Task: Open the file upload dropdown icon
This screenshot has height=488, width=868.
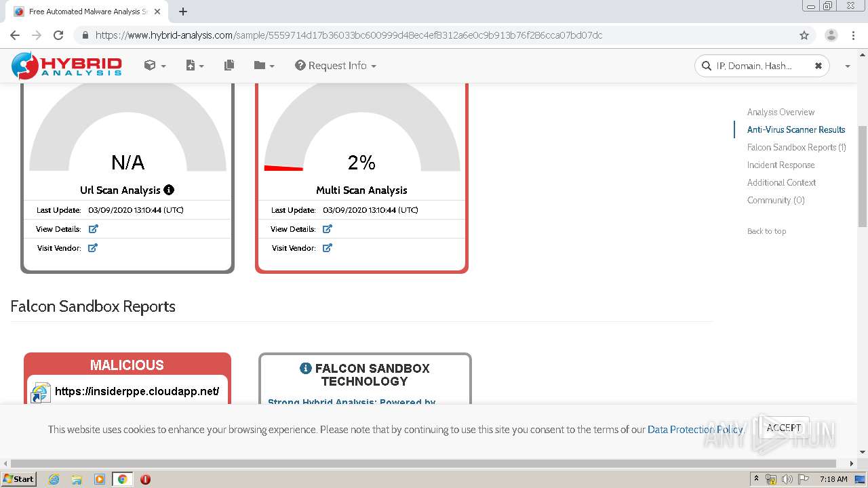Action: [195, 66]
